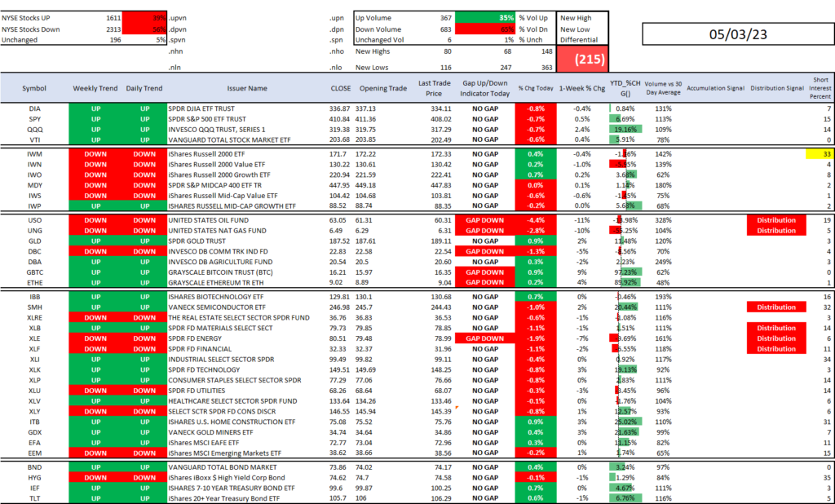Screen dimensions: 835x504
Task: Select the "Short Interest Percent" column header
Action: tap(820, 88)
